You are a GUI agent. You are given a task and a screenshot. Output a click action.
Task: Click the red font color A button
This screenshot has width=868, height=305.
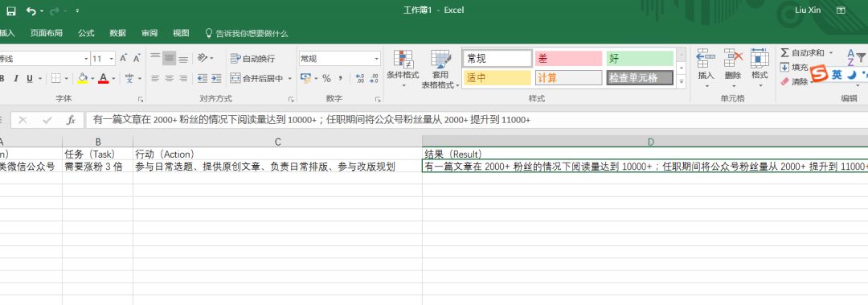pyautogui.click(x=103, y=78)
